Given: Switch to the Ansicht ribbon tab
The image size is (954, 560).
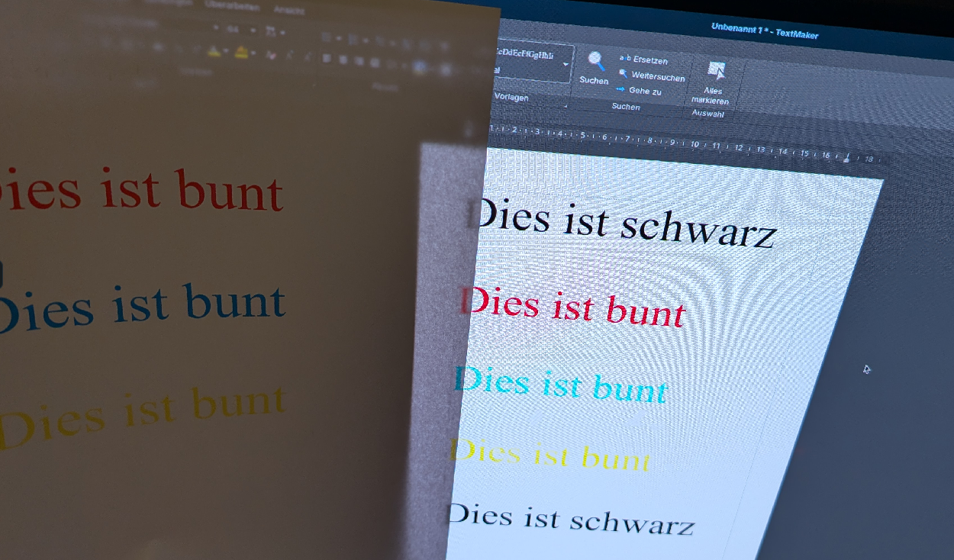Looking at the screenshot, I should tap(288, 11).
